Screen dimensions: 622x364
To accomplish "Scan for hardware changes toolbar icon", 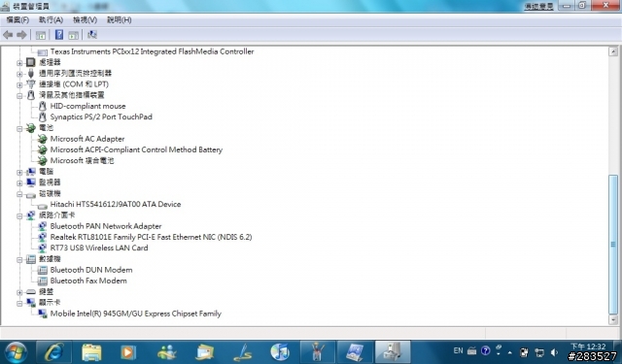I will [x=92, y=35].
